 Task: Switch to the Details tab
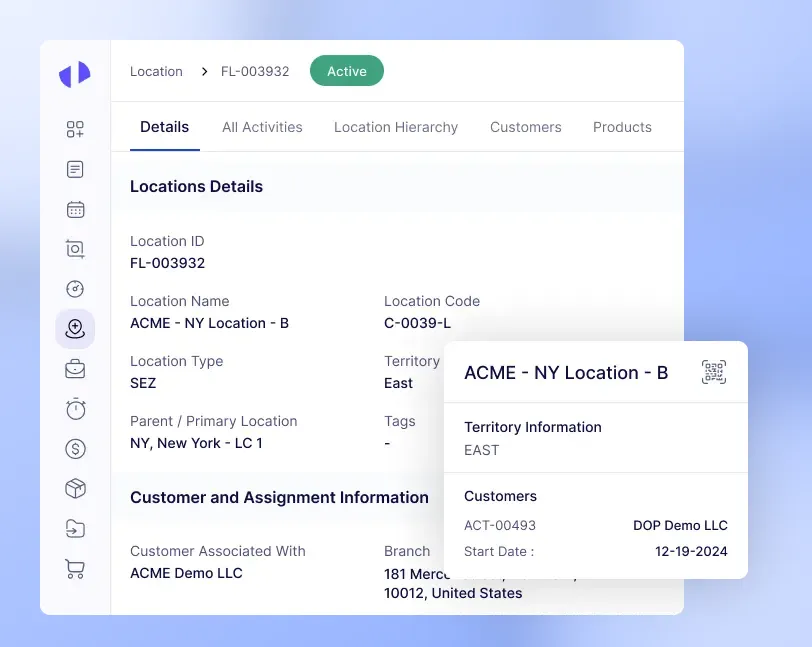point(165,127)
